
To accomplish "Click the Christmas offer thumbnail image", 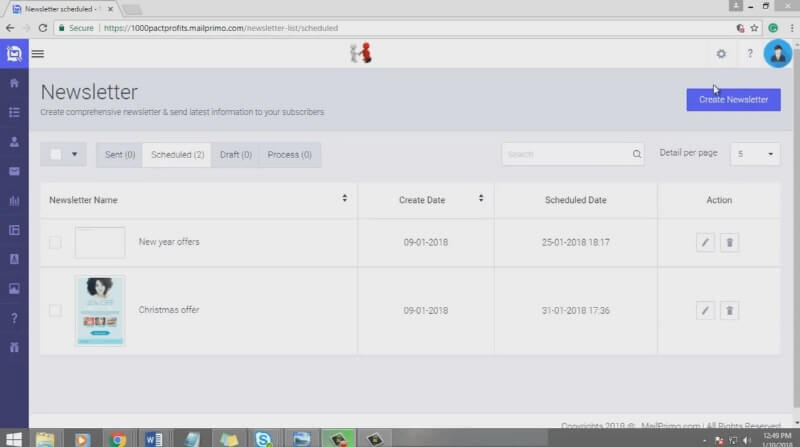I will click(100, 311).
